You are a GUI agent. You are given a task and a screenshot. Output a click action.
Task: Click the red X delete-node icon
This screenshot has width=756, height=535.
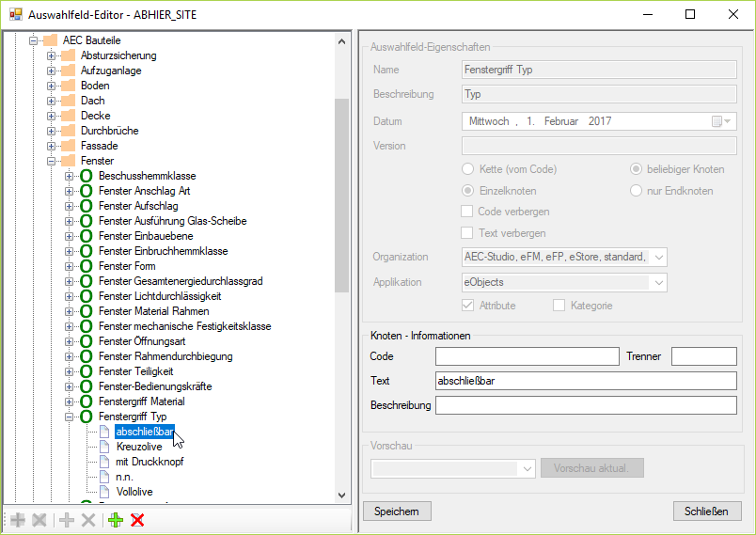pos(137,520)
